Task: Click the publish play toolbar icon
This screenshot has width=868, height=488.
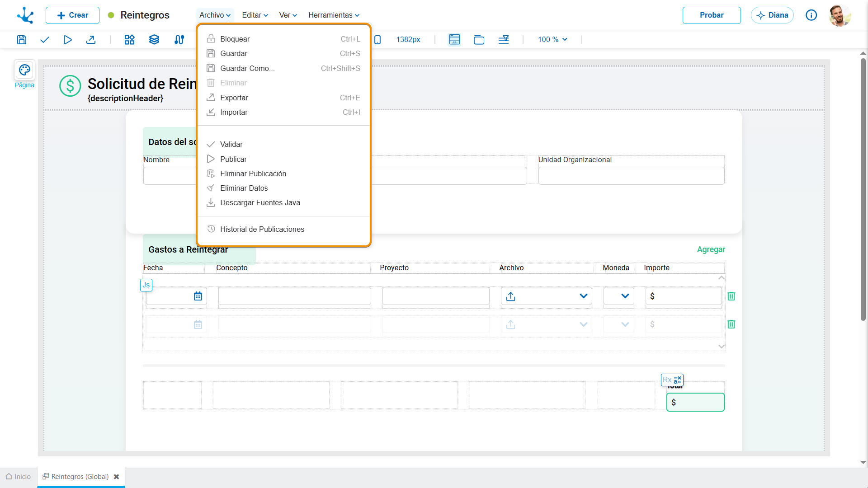Action: 67,40
